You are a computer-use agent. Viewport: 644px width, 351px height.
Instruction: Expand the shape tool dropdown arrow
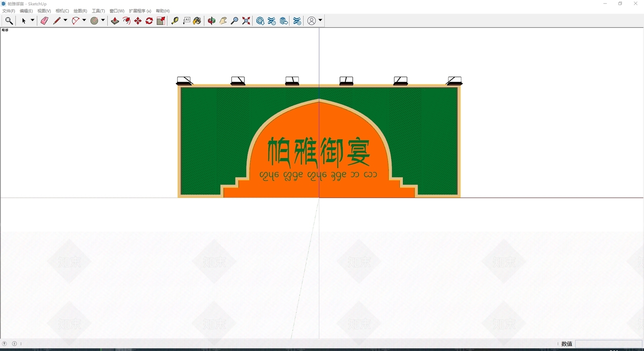(103, 21)
